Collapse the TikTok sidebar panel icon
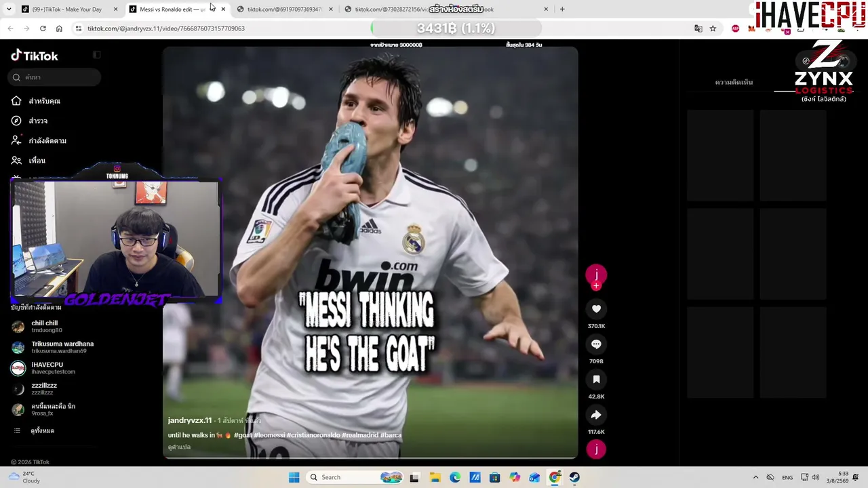 (97, 55)
